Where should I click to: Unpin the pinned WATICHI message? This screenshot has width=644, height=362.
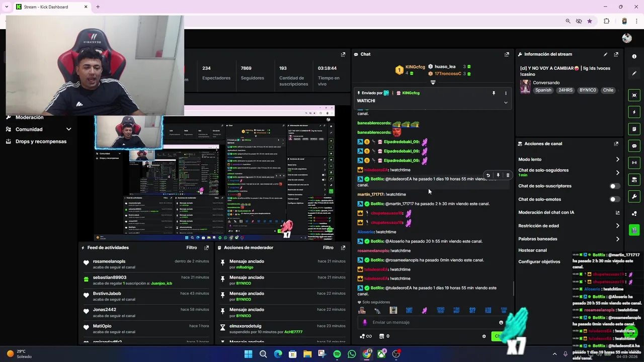pyautogui.click(x=494, y=93)
